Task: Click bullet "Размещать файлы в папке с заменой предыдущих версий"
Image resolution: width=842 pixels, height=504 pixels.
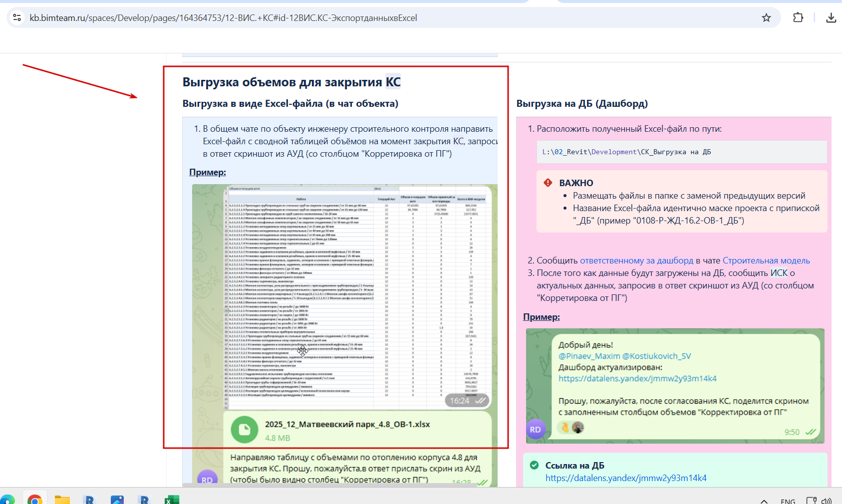Action: 689,196
